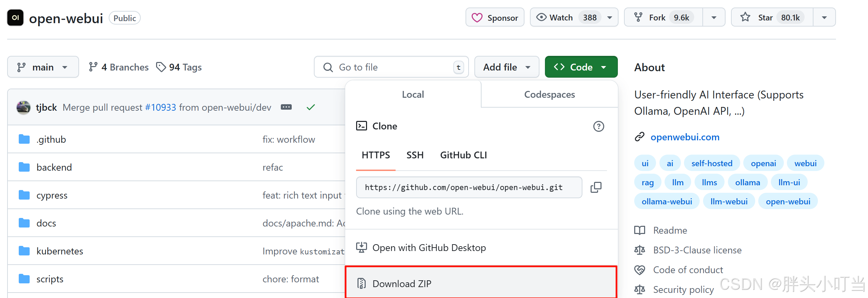Select the SSH clone tab
868x298 pixels.
pos(415,155)
